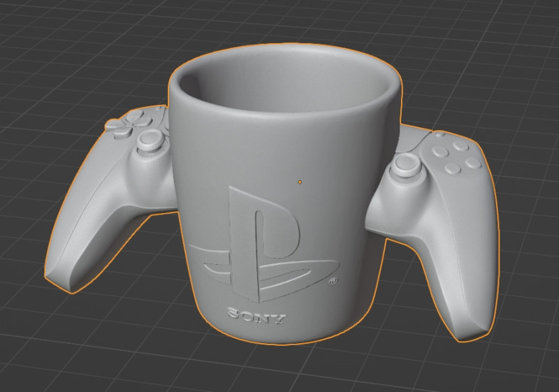Click empty grid floor below the mug
This screenshot has width=559, height=392.
[x=279, y=370]
